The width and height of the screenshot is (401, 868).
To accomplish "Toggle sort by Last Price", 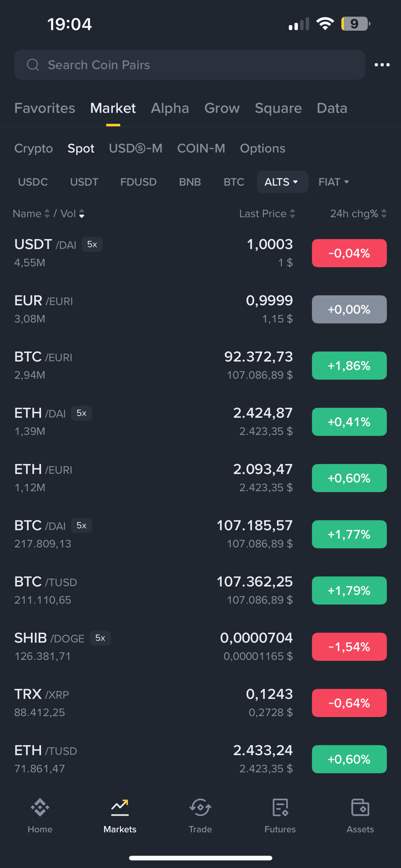I will [267, 214].
